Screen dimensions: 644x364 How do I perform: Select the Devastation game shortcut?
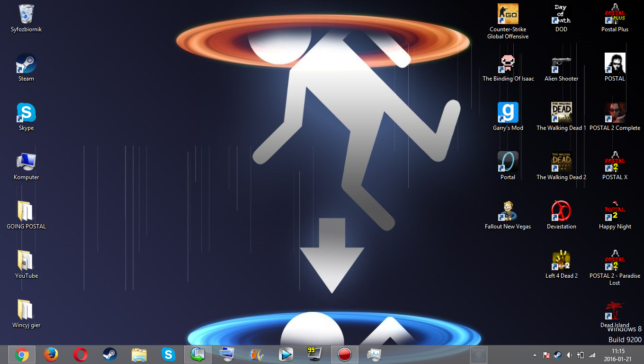point(561,215)
